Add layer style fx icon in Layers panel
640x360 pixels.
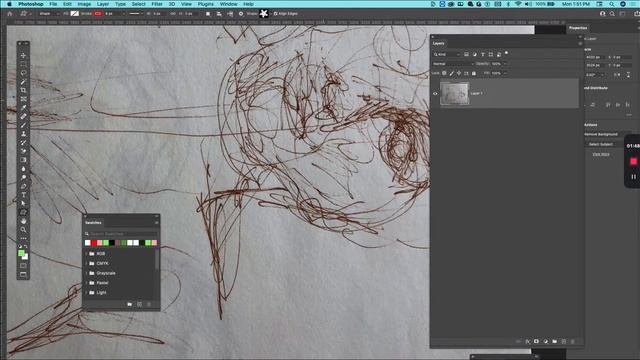pyautogui.click(x=527, y=341)
